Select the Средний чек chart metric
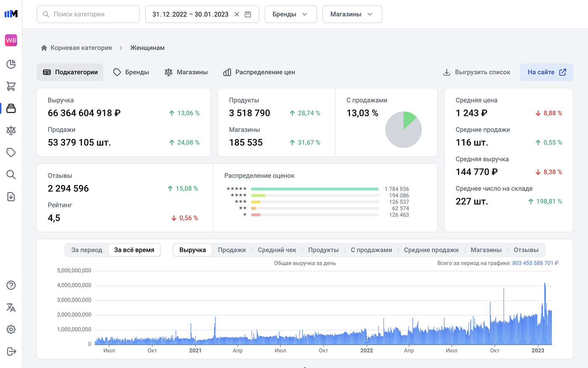Viewport: 588px width, 368px height. [x=277, y=250]
